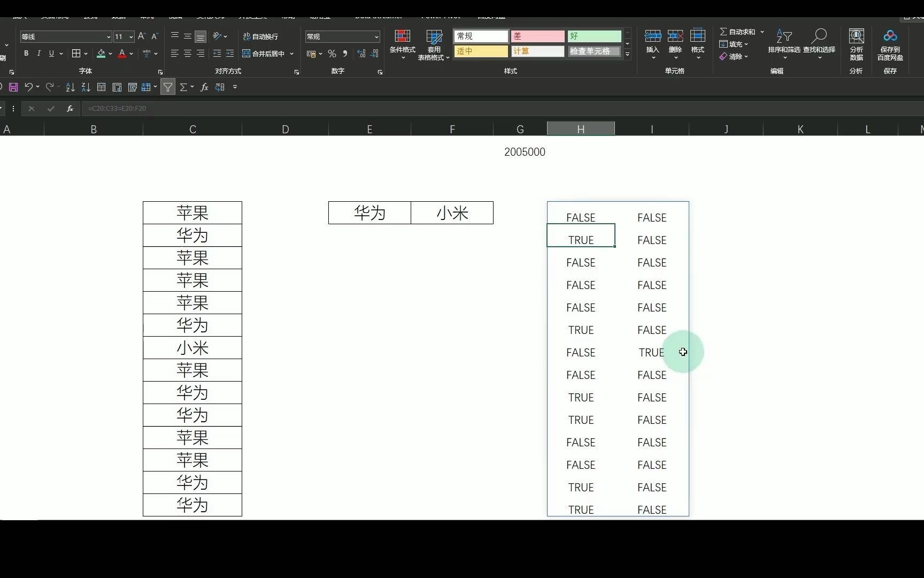Toggle Underline formatting

pos(51,54)
